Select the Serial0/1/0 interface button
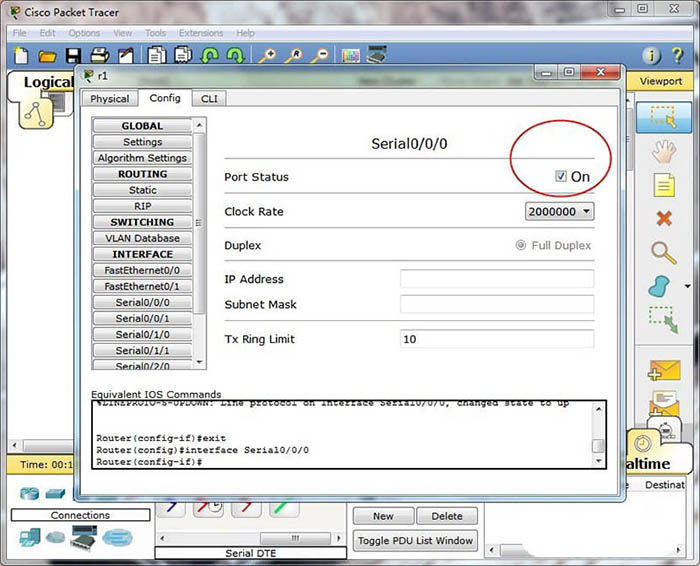The image size is (700, 566). tap(142, 335)
